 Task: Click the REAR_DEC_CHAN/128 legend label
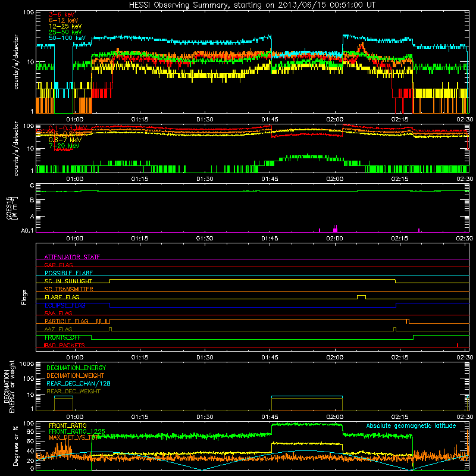click(79, 383)
